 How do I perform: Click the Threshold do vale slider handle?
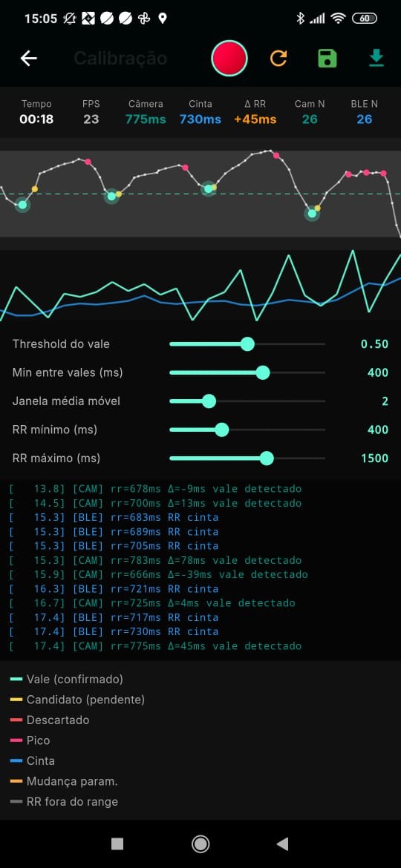(247, 344)
